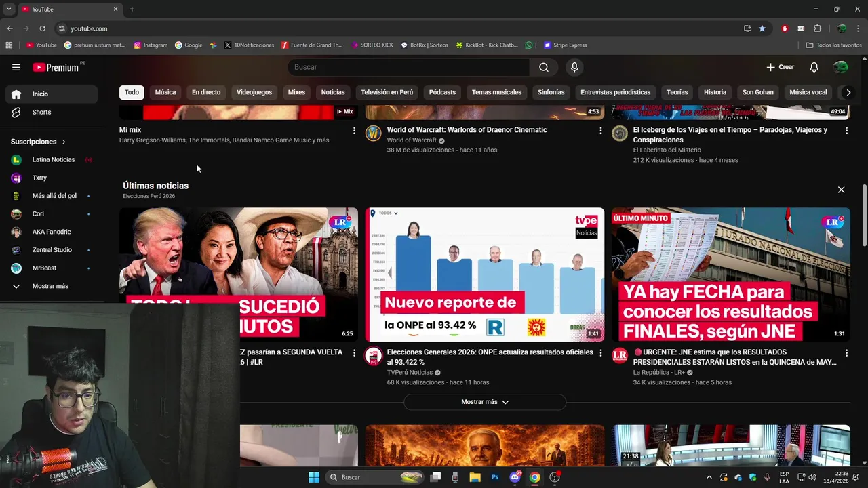Play the Trump TODO lo que SUCEDIÓ thumbnail
This screenshot has height=488, width=868.
click(239, 274)
